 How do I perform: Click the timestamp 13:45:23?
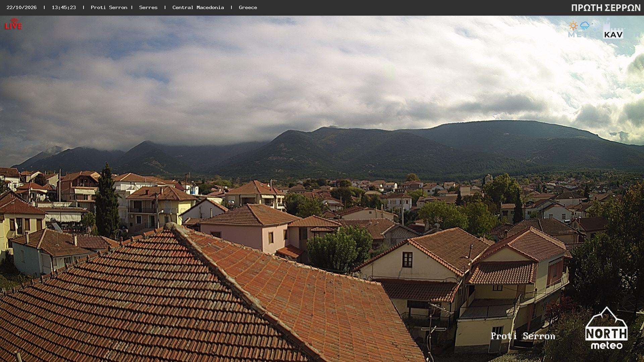coord(64,7)
